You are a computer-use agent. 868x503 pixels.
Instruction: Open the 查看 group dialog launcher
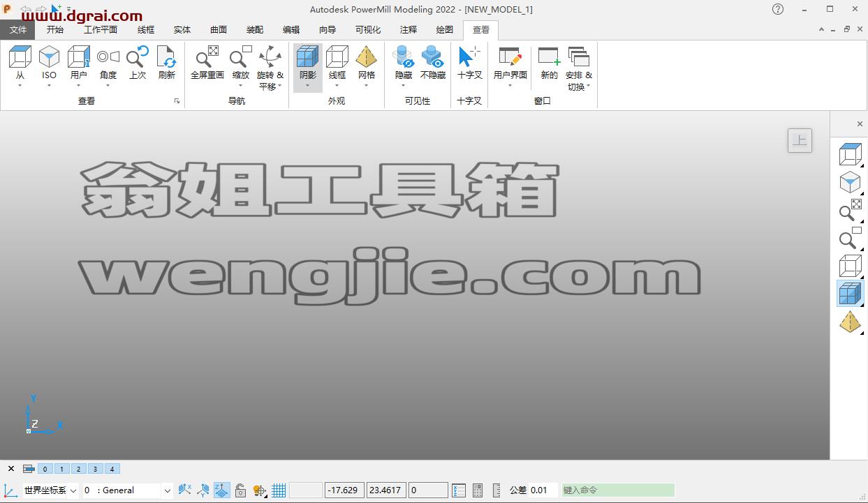coord(177,101)
